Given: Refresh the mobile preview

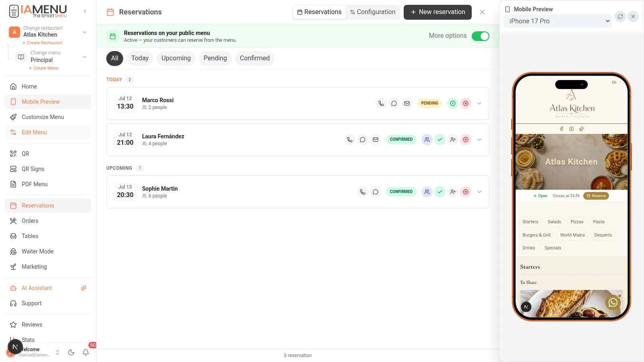Looking at the screenshot, I should (x=620, y=16).
